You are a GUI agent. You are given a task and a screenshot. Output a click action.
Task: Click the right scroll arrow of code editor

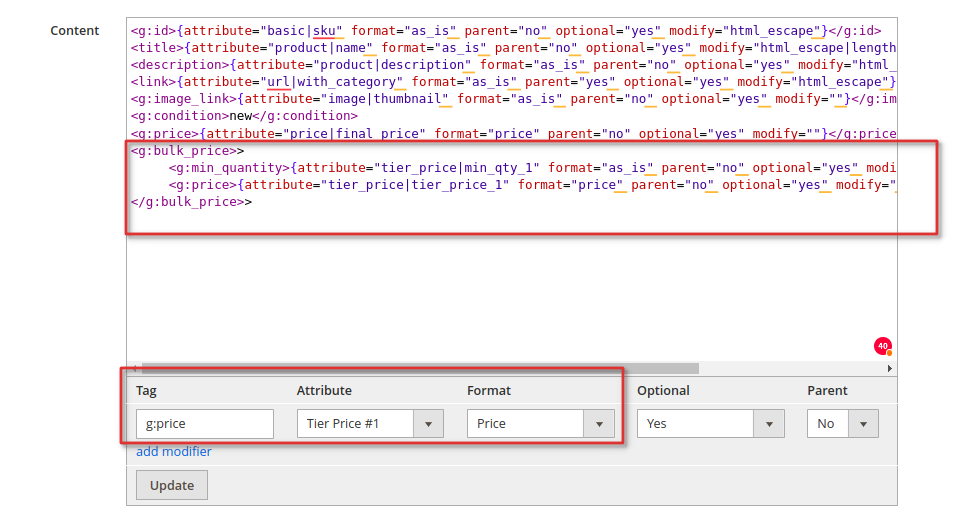890,369
